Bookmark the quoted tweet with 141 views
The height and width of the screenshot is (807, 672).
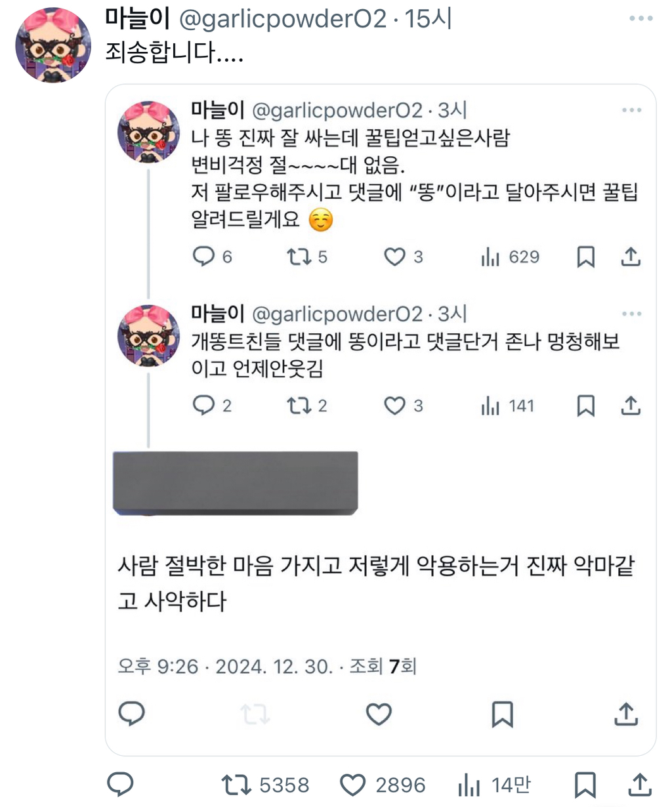pyautogui.click(x=585, y=406)
